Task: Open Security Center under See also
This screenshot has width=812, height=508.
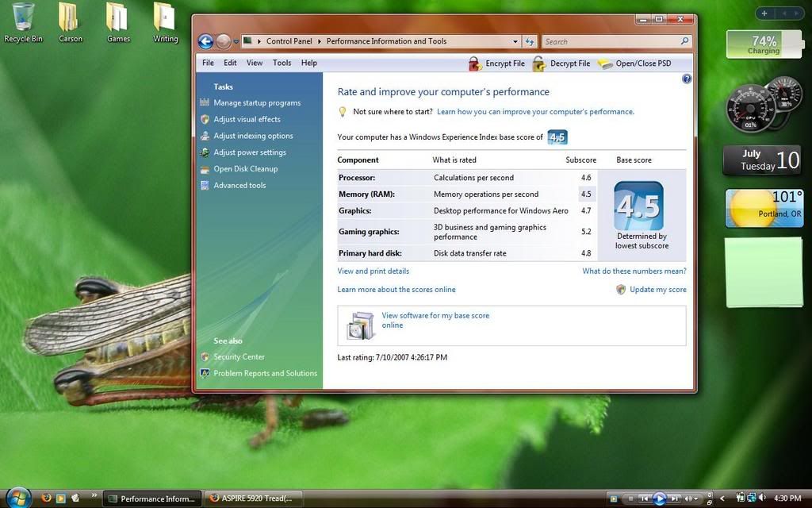Action: pyautogui.click(x=239, y=357)
